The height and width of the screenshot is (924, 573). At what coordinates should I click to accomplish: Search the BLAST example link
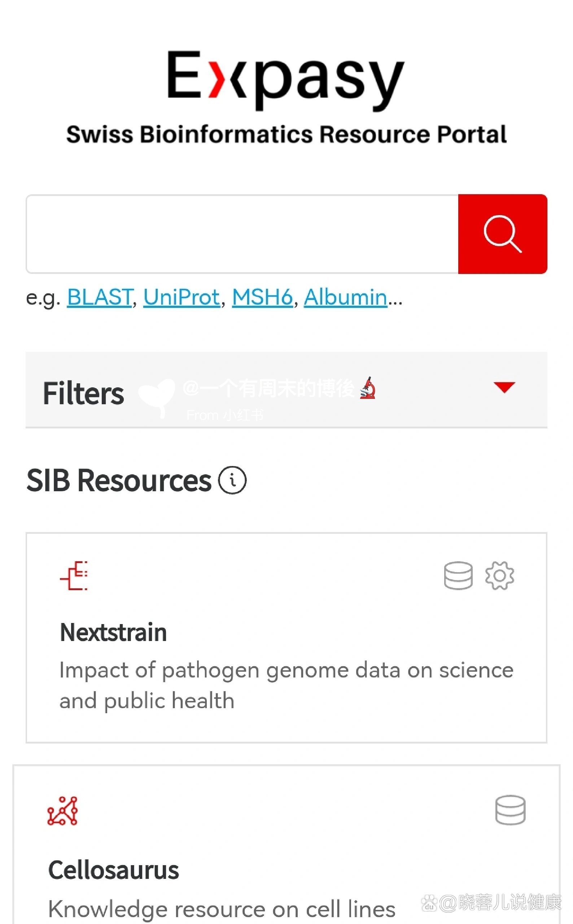[99, 297]
